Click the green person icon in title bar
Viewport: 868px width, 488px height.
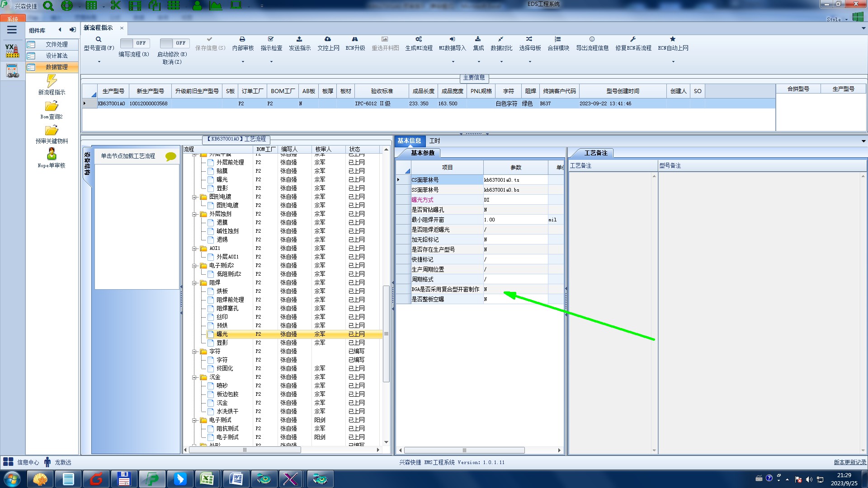pos(197,5)
